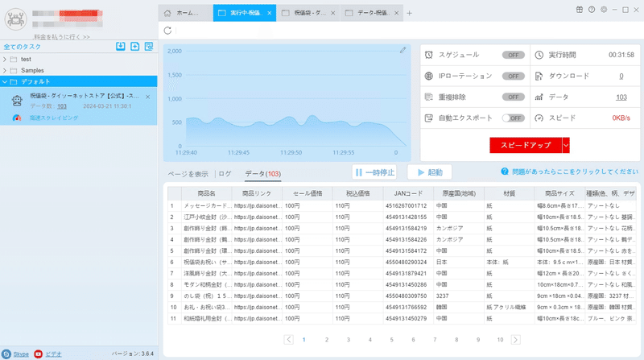Click the IP rotation globe icon

429,76
